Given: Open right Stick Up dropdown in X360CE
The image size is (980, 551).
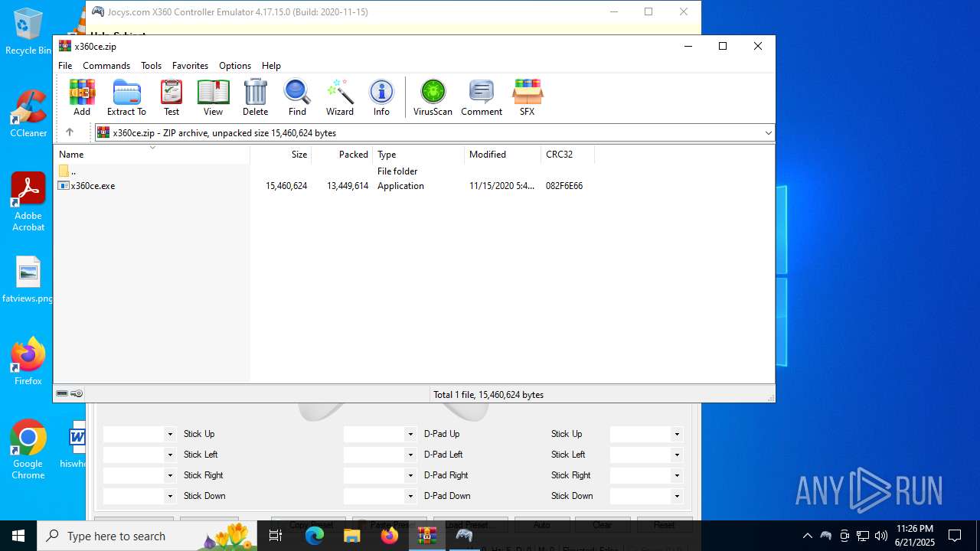Looking at the screenshot, I should coord(677,435).
